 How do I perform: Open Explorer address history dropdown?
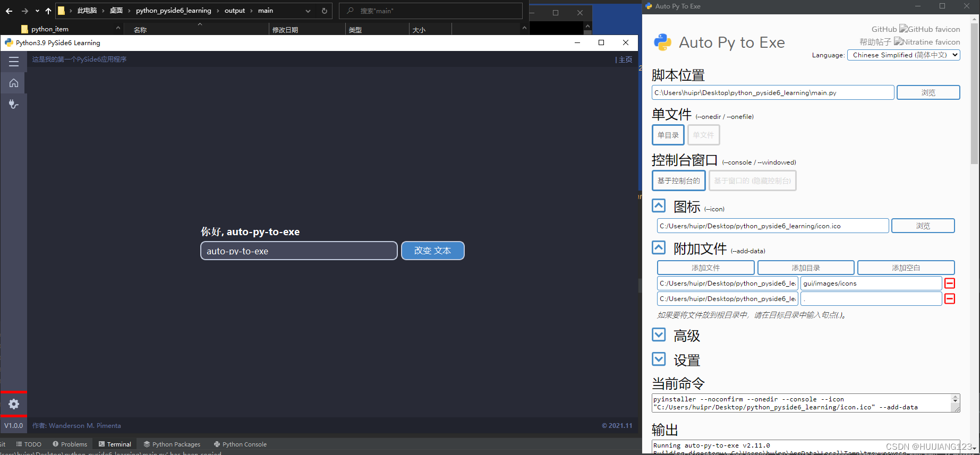pos(308,11)
